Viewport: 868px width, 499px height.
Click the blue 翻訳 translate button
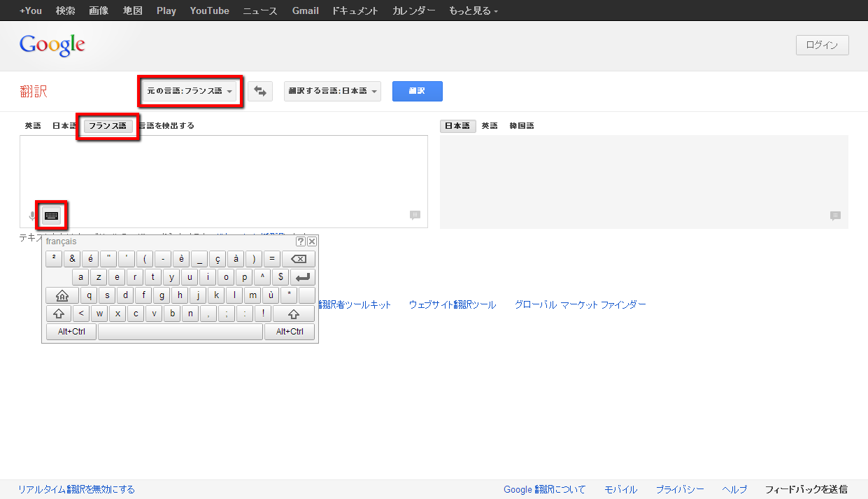(417, 91)
